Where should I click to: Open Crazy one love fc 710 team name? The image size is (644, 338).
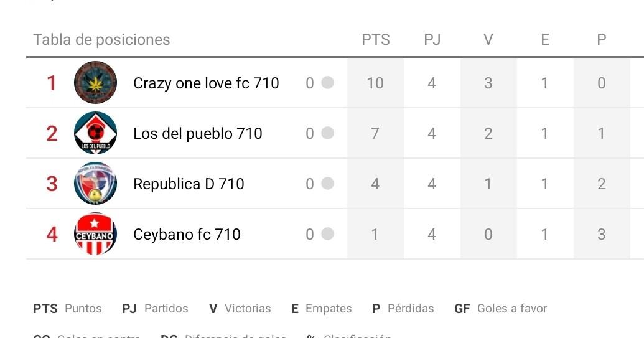(x=206, y=83)
